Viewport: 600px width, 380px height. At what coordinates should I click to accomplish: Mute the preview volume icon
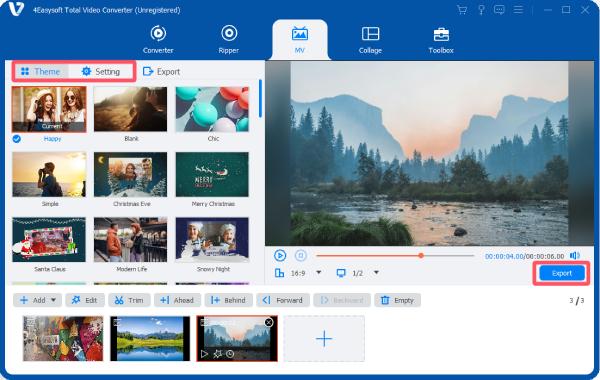(575, 255)
